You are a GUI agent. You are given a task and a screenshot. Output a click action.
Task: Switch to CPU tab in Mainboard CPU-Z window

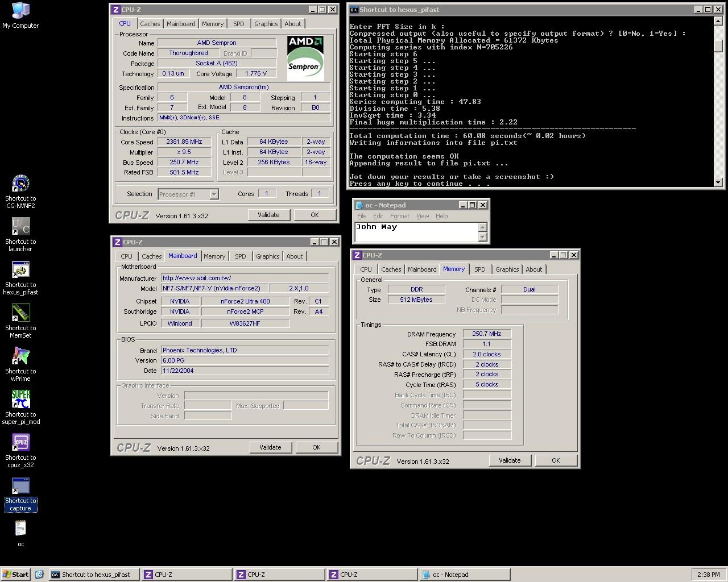pyautogui.click(x=127, y=256)
